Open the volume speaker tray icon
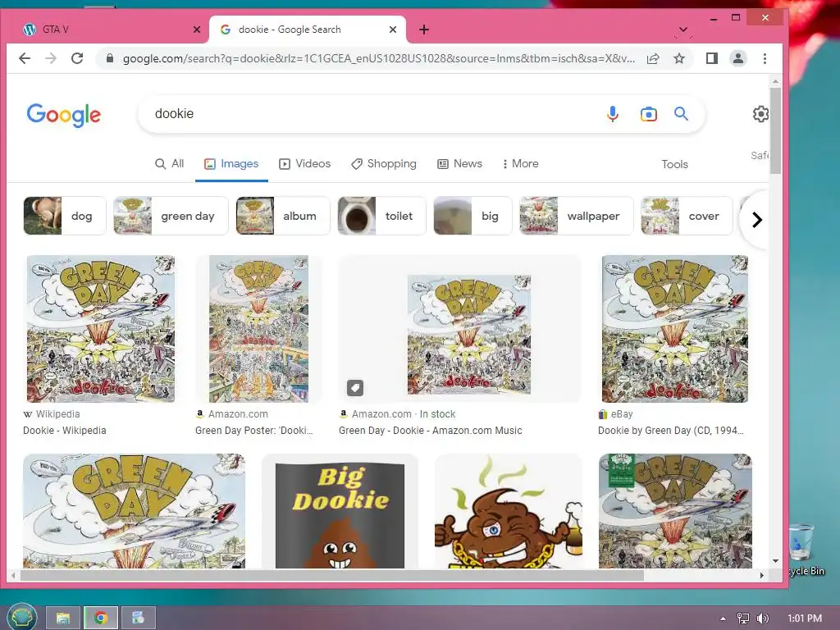This screenshot has height=630, width=840. 762,619
